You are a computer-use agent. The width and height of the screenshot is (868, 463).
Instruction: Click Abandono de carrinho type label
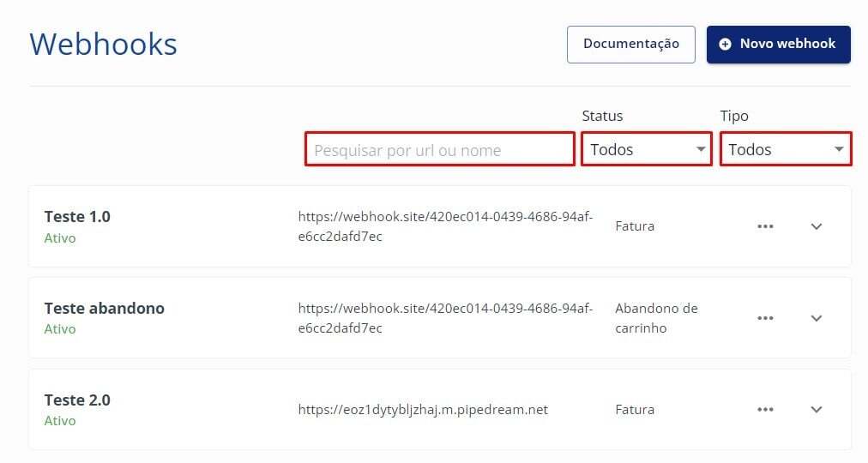click(656, 318)
